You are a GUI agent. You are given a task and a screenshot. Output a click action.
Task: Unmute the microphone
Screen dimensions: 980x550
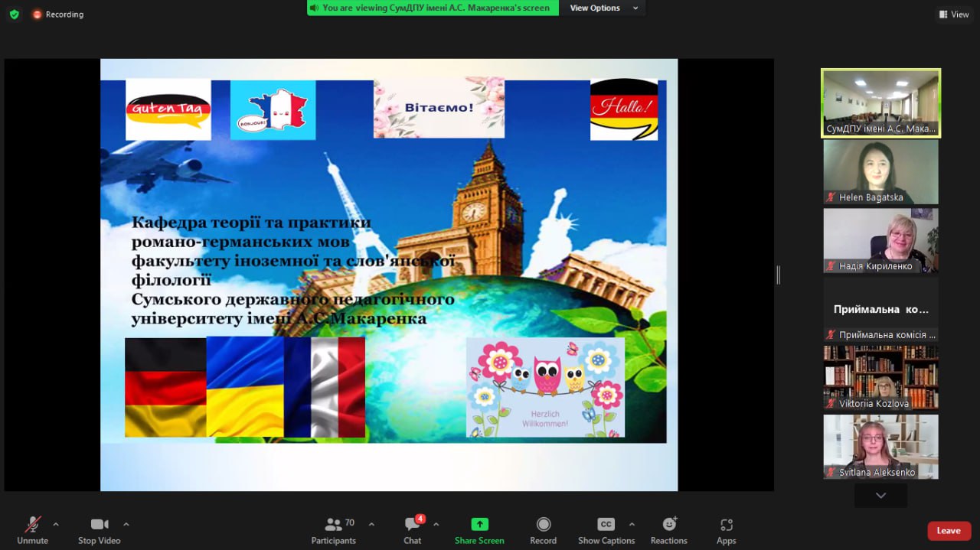pos(32,530)
